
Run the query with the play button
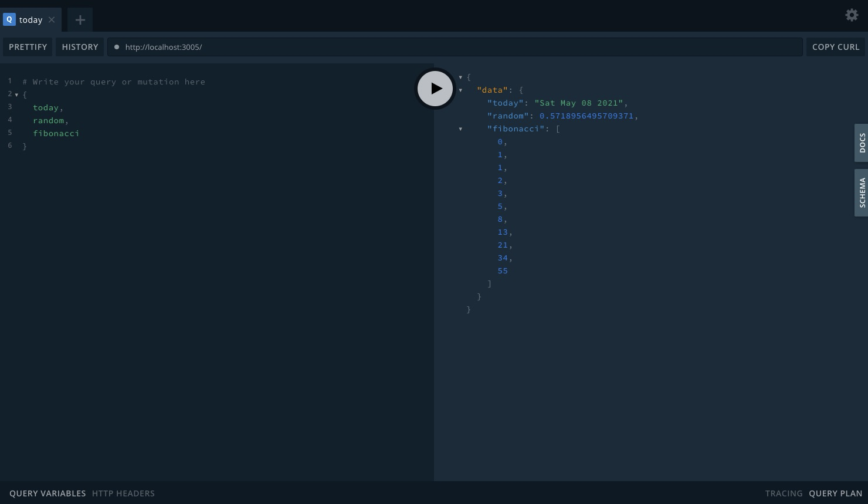coord(435,89)
